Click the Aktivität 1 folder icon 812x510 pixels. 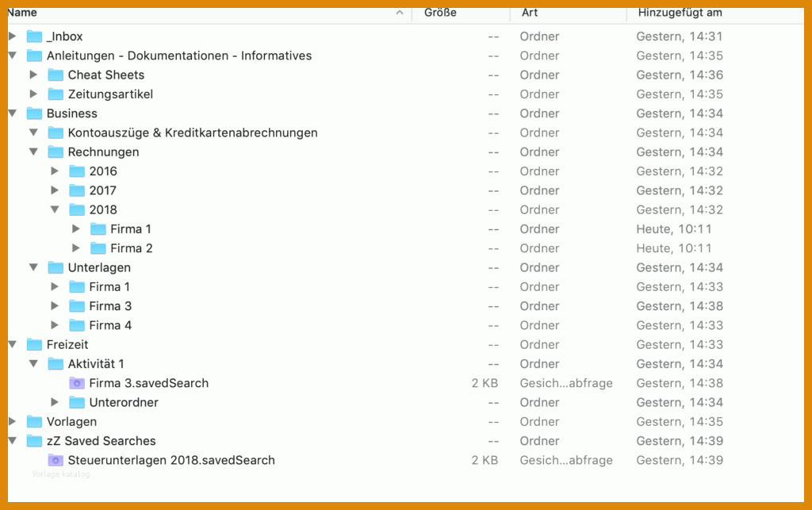56,364
